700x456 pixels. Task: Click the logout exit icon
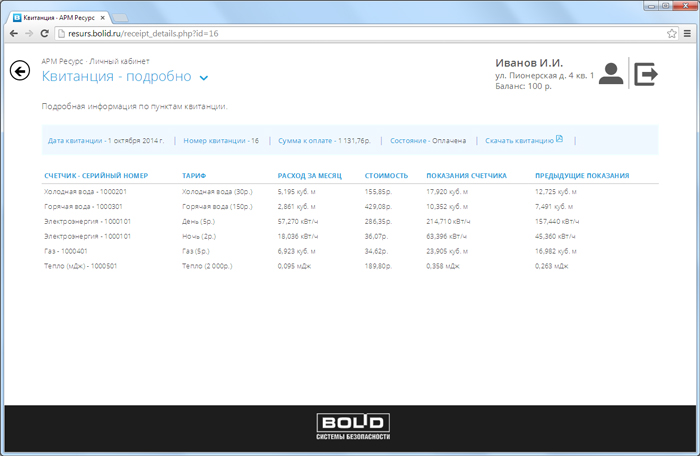tap(647, 73)
